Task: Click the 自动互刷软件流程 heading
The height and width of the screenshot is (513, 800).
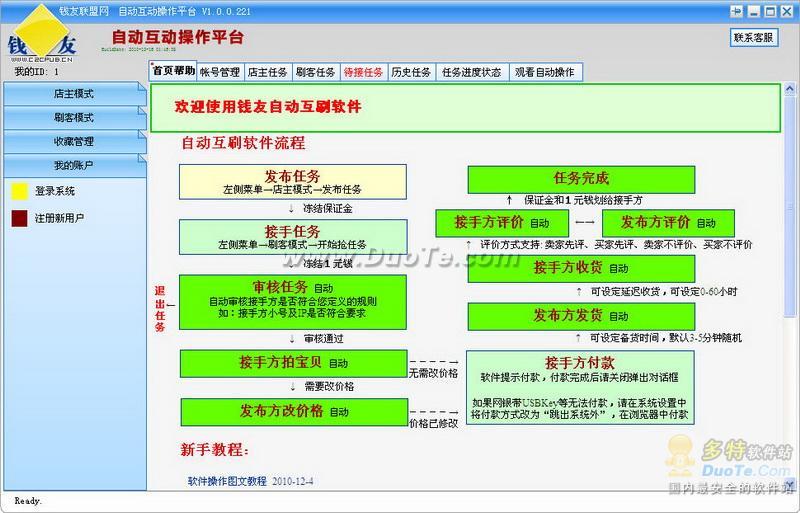Action: click(243, 143)
